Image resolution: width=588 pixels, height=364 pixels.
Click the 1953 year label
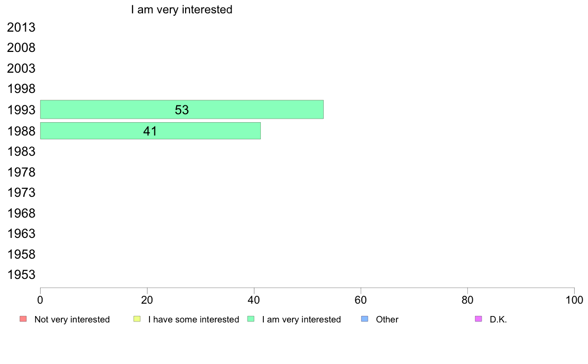[21, 274]
